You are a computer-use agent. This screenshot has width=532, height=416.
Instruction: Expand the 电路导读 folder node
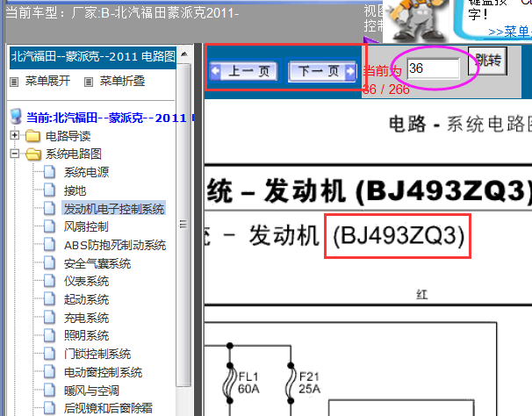coord(15,135)
